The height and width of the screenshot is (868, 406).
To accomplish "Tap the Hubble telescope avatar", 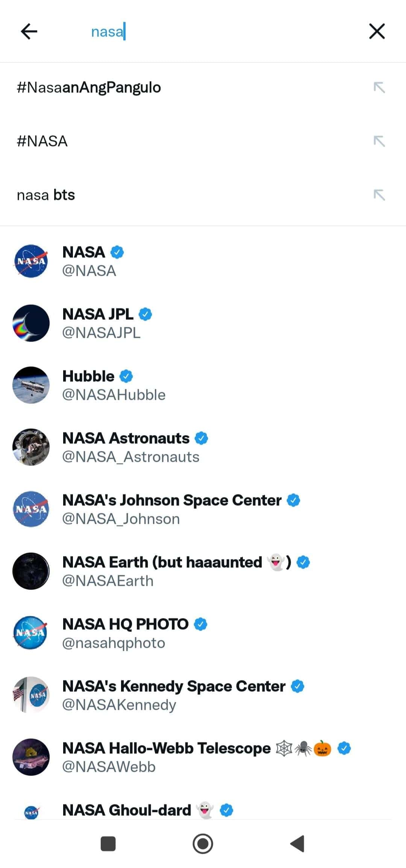I will coord(31,385).
